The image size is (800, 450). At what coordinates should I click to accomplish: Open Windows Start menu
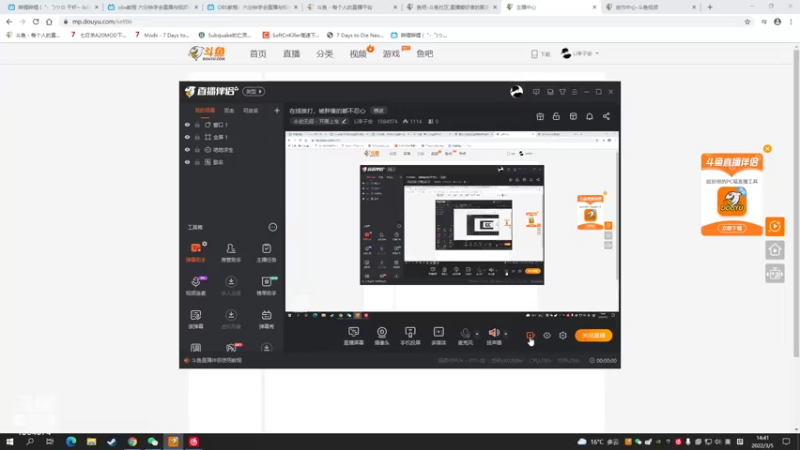tap(10, 441)
